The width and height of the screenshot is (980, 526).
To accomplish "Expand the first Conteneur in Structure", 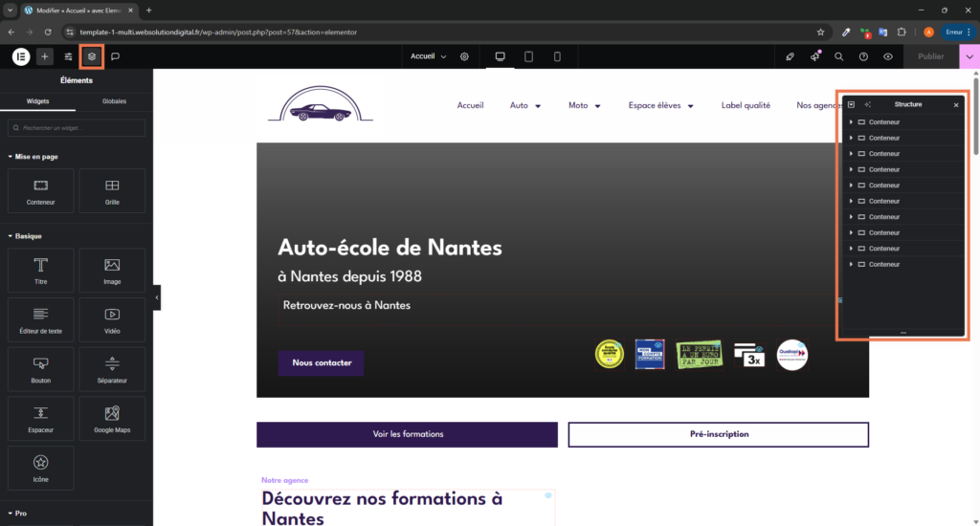I will (x=851, y=122).
